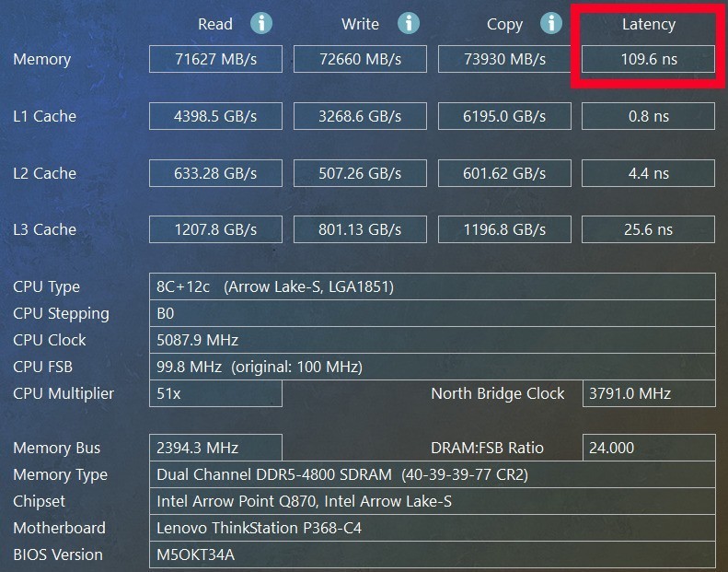Viewport: 728px width, 572px height.
Task: Click the L2 Cache Write 507.26 GB/s cell
Action: coord(360,173)
